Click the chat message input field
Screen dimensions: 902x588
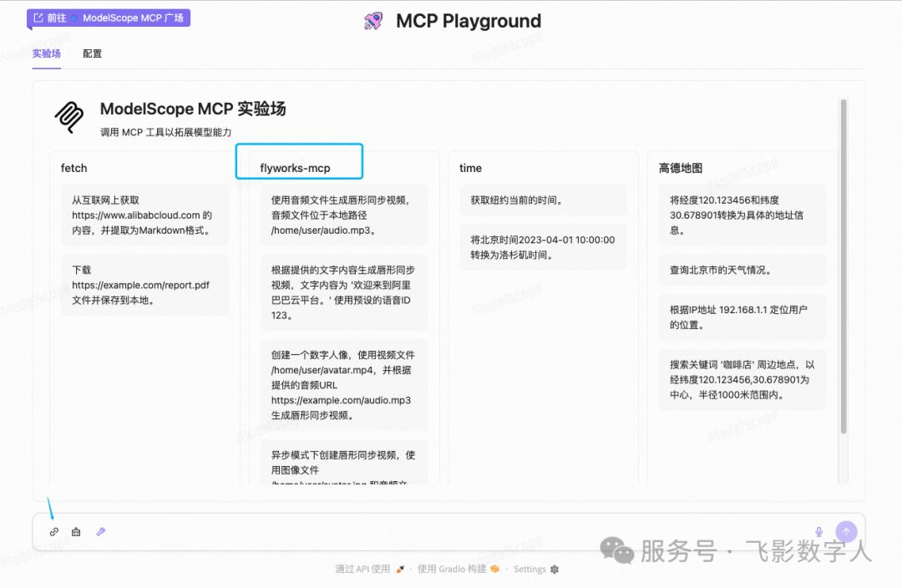pos(448,531)
